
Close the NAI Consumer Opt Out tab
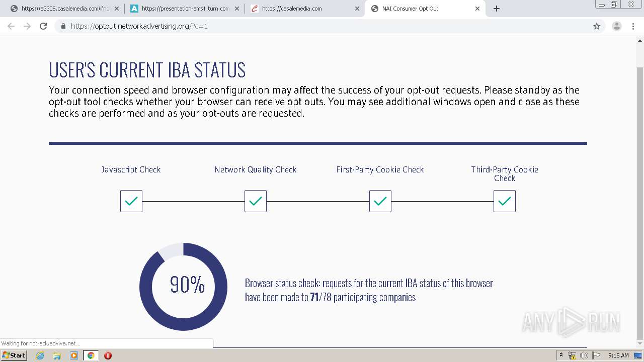[477, 9]
